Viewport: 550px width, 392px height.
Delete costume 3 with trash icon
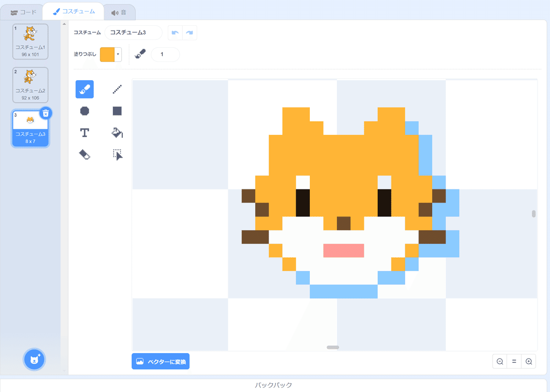click(45, 113)
